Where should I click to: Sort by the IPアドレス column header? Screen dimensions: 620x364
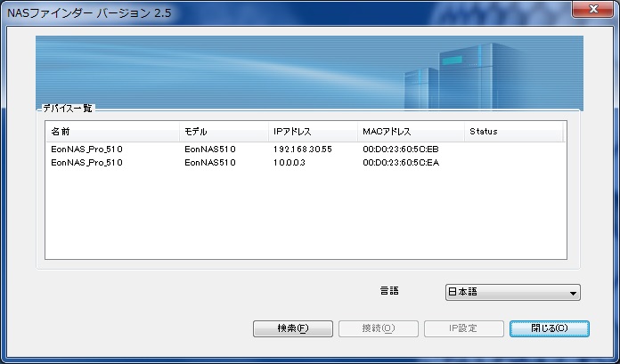pyautogui.click(x=312, y=132)
